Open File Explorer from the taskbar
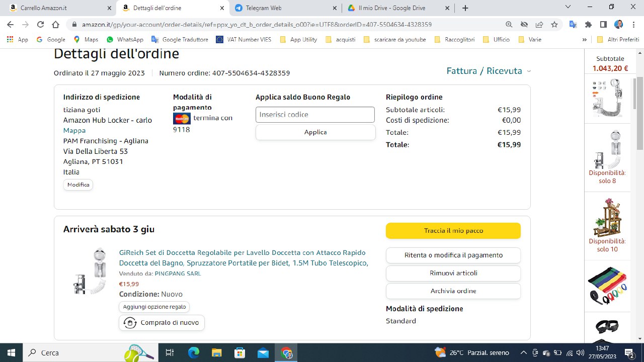Screen dimensions: 644x362 point(217,352)
